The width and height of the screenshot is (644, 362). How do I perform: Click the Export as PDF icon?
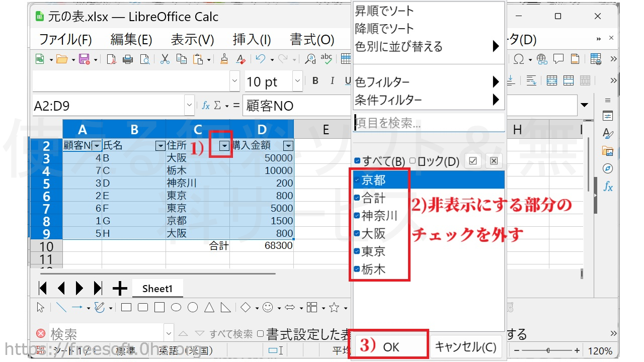112,59
